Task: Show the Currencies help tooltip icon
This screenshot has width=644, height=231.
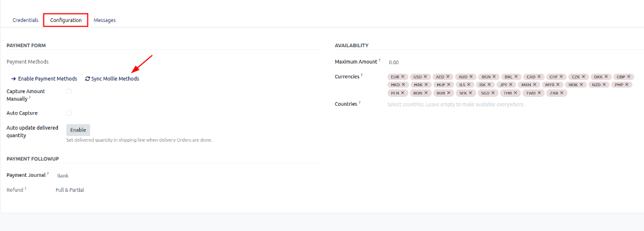Action: [x=362, y=76]
